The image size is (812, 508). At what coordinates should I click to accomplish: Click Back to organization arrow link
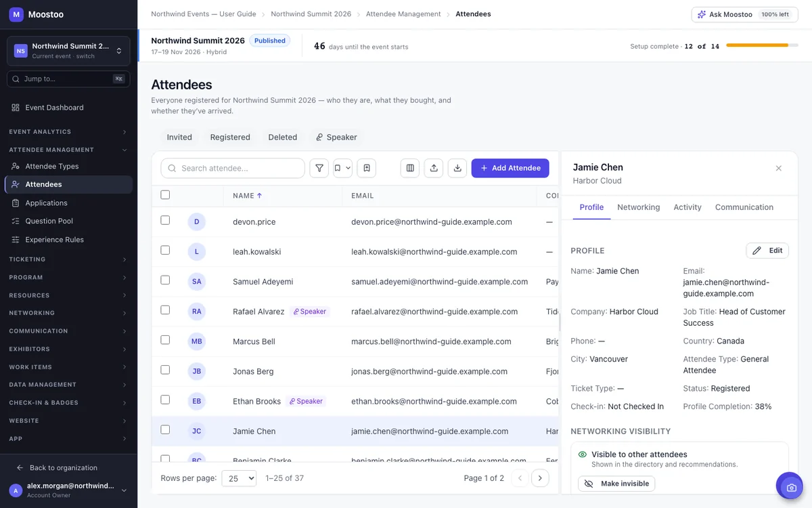tap(57, 468)
